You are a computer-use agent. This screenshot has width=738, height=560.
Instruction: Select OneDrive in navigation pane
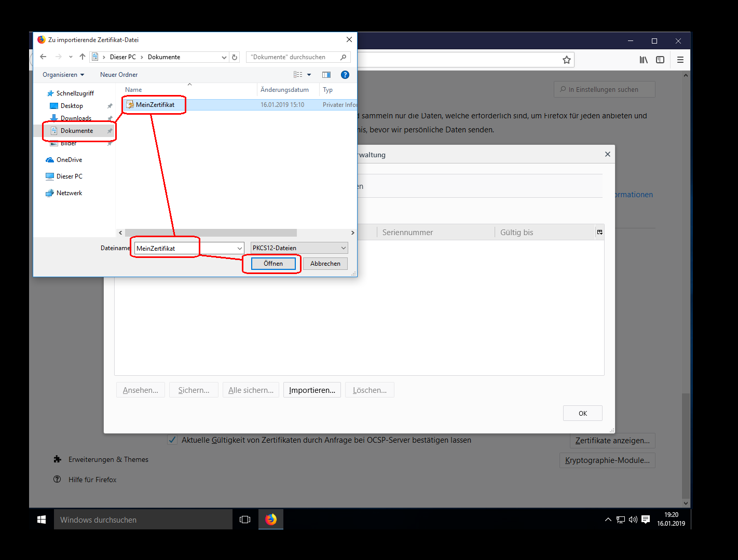69,160
